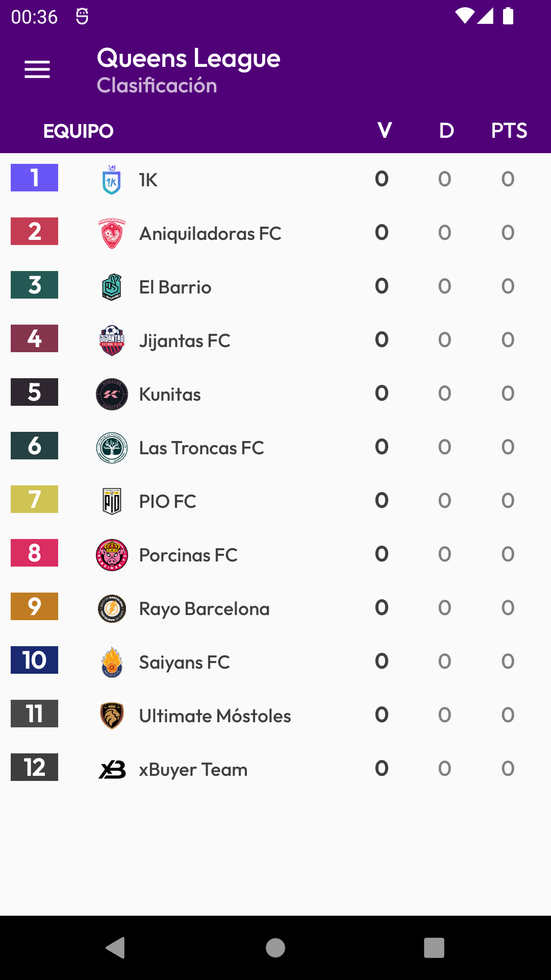Open the hamburger navigation menu
The width and height of the screenshot is (551, 980).
(37, 69)
